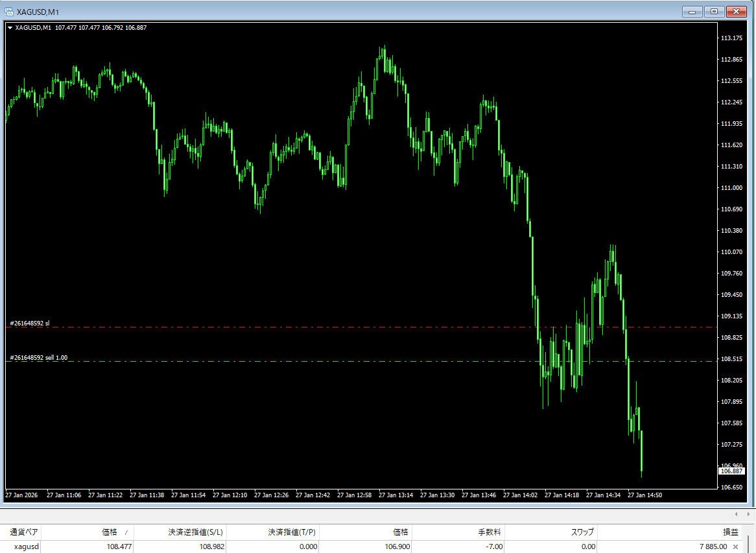
Task: Collapse the XAGUSD,M1 quote display triangle
Action: coord(10,27)
